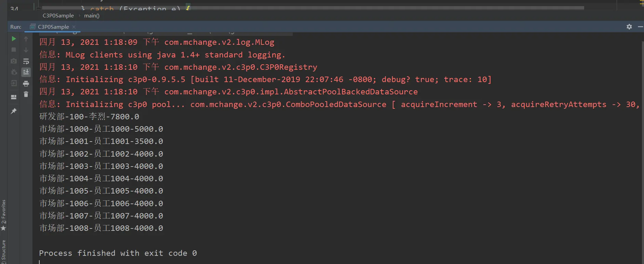This screenshot has width=644, height=264.
Task: Click the log line ending with C3P0Registry
Action: coord(178,67)
